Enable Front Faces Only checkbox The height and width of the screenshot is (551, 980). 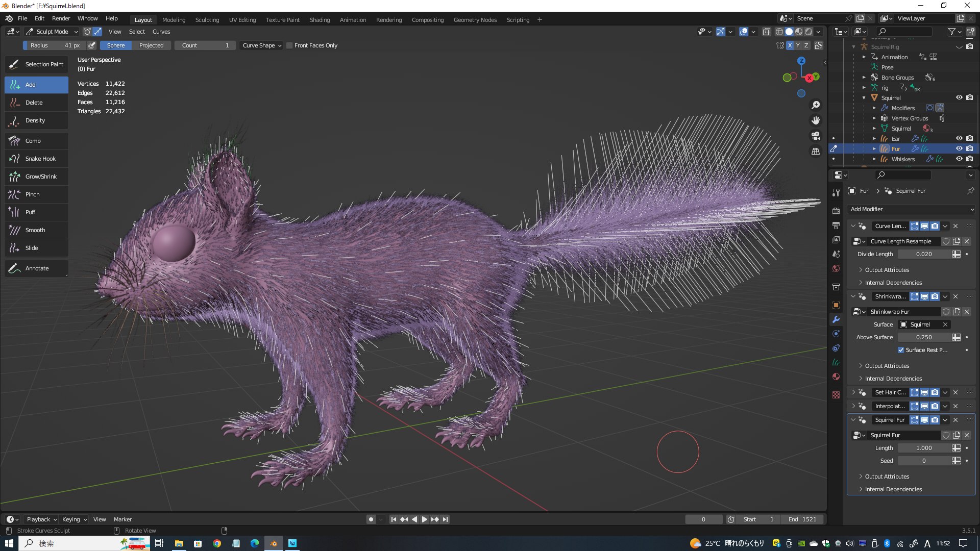(289, 45)
